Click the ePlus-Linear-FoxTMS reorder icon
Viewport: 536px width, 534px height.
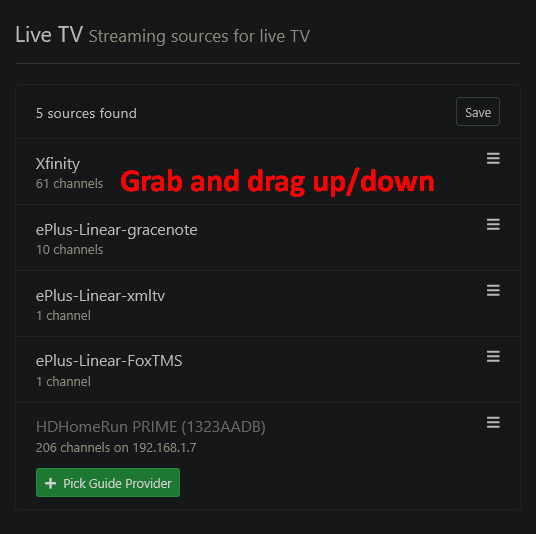pos(493,356)
